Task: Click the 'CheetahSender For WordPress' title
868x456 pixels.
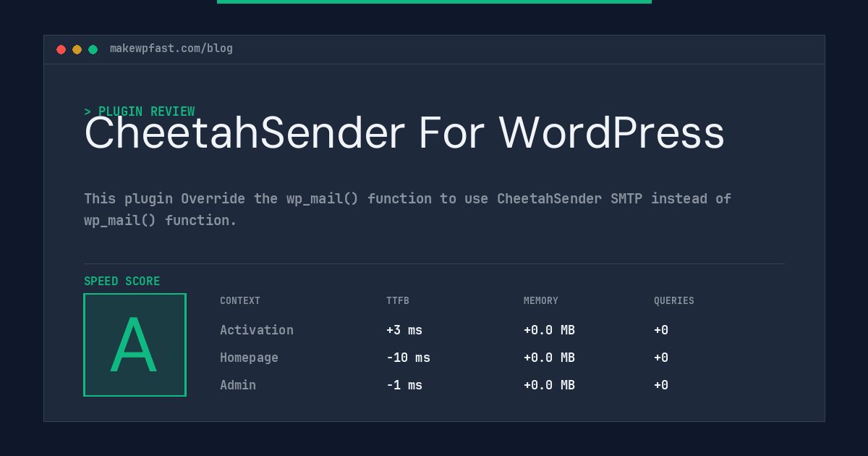Action: 404,133
